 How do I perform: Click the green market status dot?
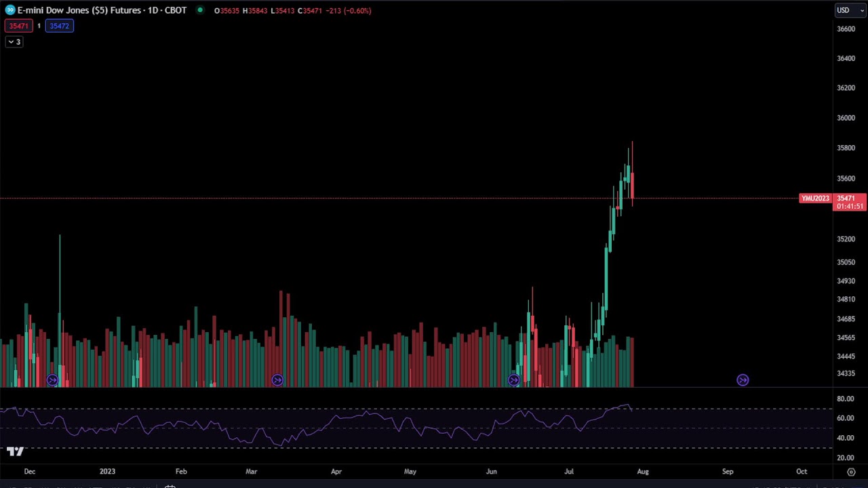(200, 10)
